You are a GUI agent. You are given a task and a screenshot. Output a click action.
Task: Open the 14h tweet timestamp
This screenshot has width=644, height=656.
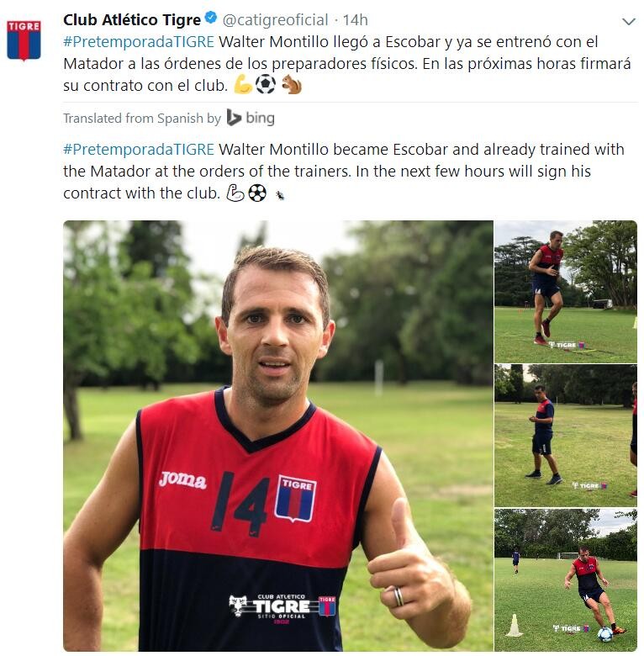[x=356, y=19]
